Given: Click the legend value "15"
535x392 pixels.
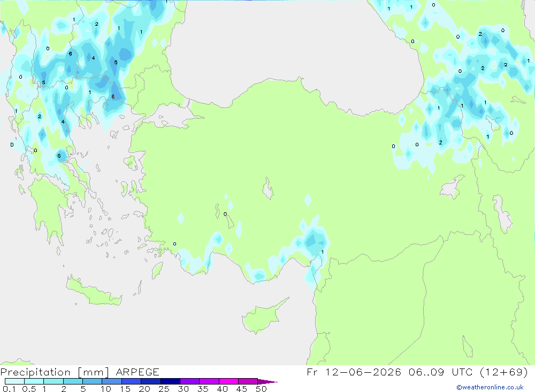Looking at the screenshot, I should click(125, 389).
